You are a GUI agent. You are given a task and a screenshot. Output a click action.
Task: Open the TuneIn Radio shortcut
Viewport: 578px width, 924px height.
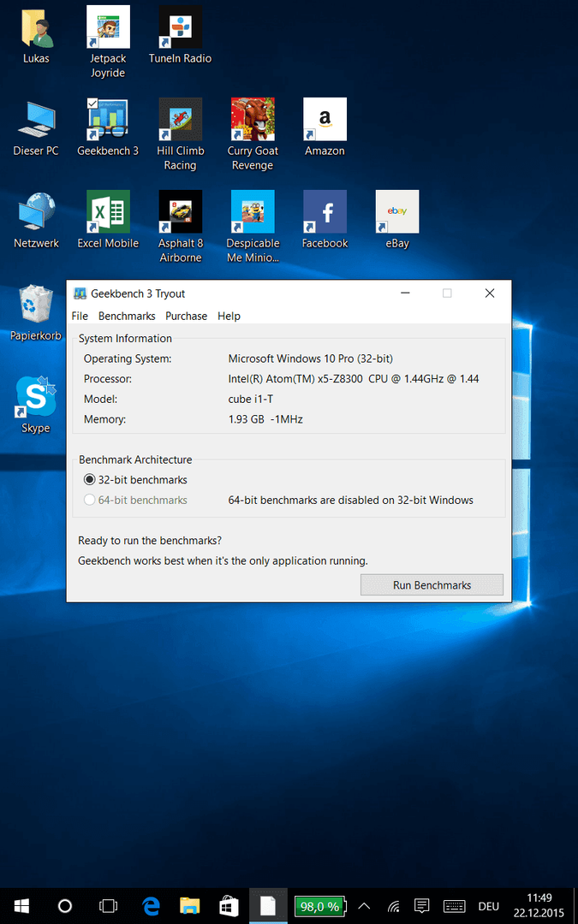point(181,27)
